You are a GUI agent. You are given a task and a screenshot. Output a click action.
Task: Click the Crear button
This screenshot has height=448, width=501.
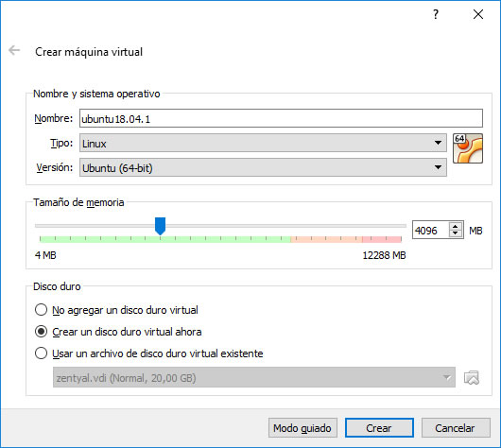click(x=379, y=428)
